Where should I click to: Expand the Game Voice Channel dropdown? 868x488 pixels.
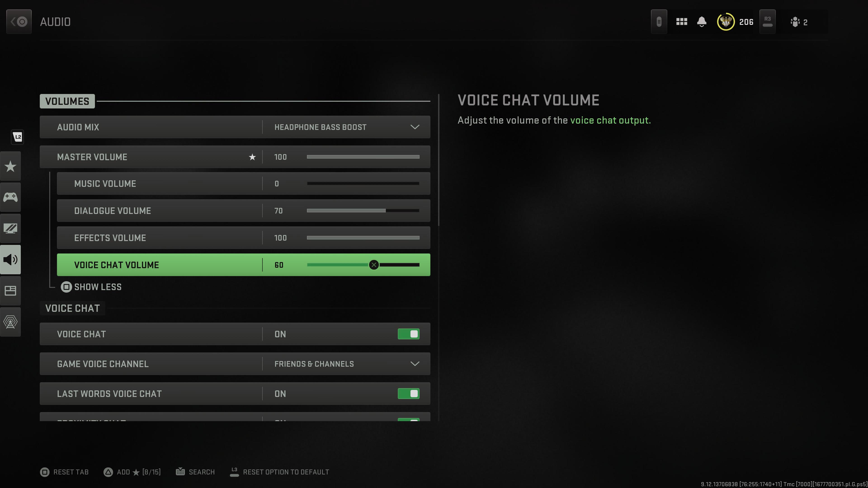pos(415,364)
